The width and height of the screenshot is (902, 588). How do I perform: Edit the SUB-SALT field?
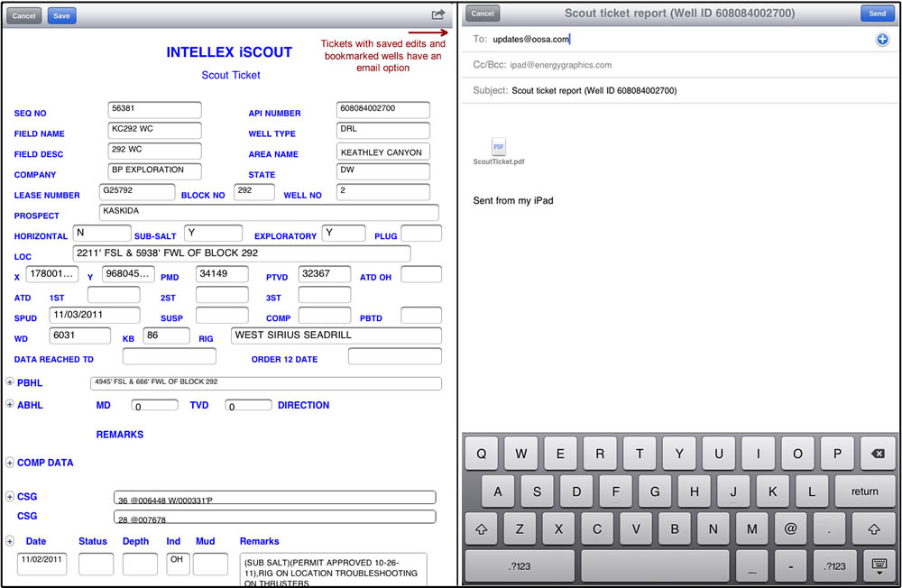coord(213,233)
